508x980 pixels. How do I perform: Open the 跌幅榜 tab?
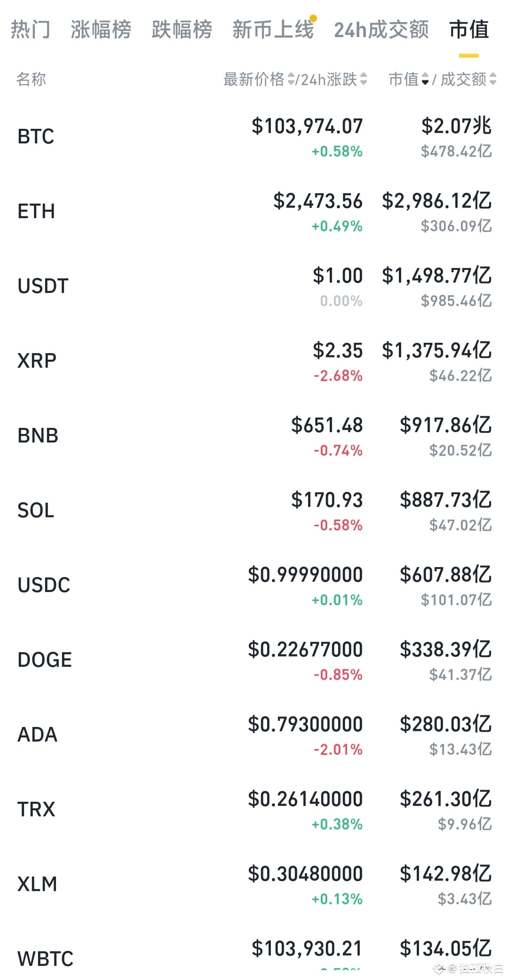(x=182, y=30)
